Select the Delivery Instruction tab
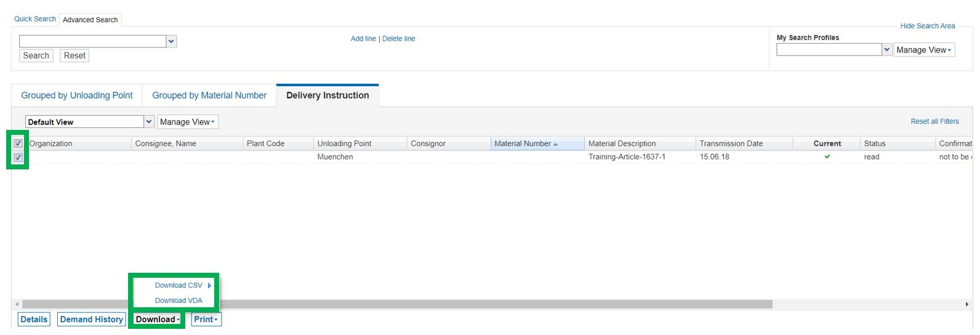 [x=327, y=95]
